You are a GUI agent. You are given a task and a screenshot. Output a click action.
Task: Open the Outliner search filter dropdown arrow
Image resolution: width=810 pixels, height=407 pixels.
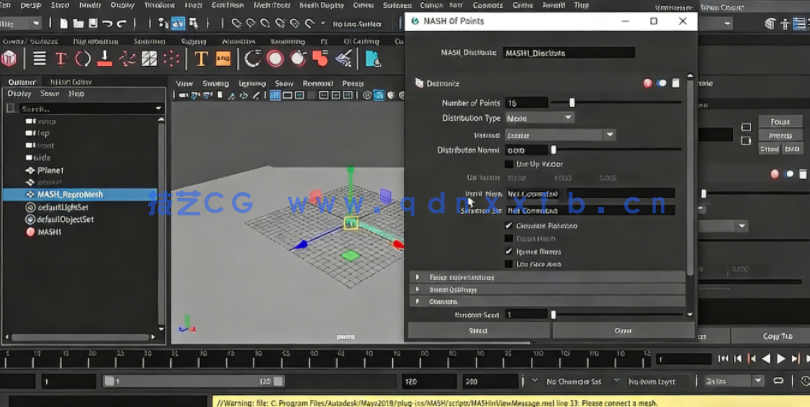[158, 108]
